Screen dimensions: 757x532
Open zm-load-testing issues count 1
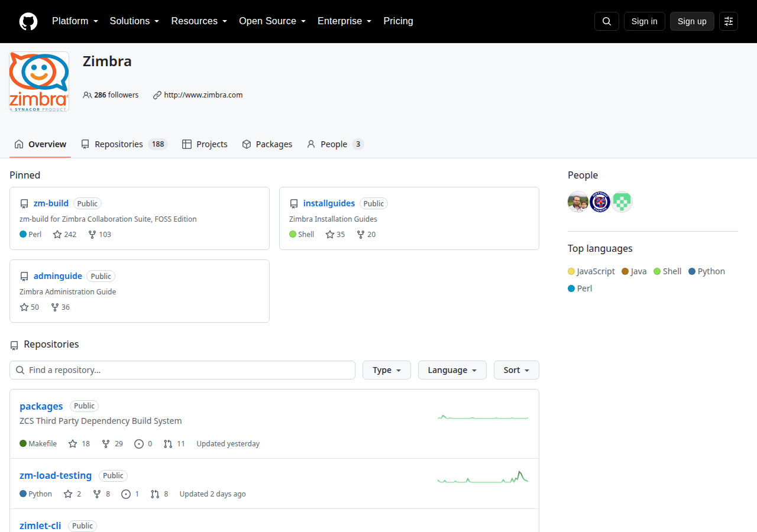(x=130, y=494)
